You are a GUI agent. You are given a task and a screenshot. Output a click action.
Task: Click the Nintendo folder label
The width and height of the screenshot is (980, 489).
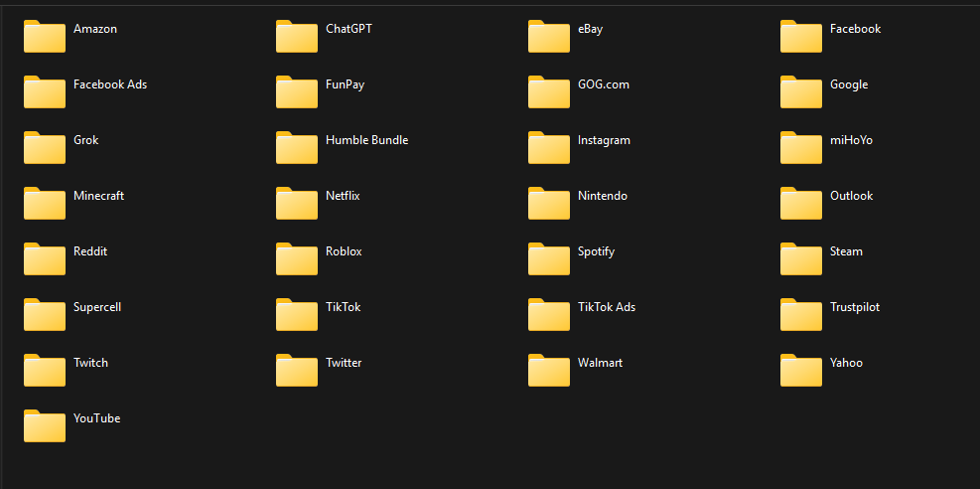pyautogui.click(x=602, y=196)
